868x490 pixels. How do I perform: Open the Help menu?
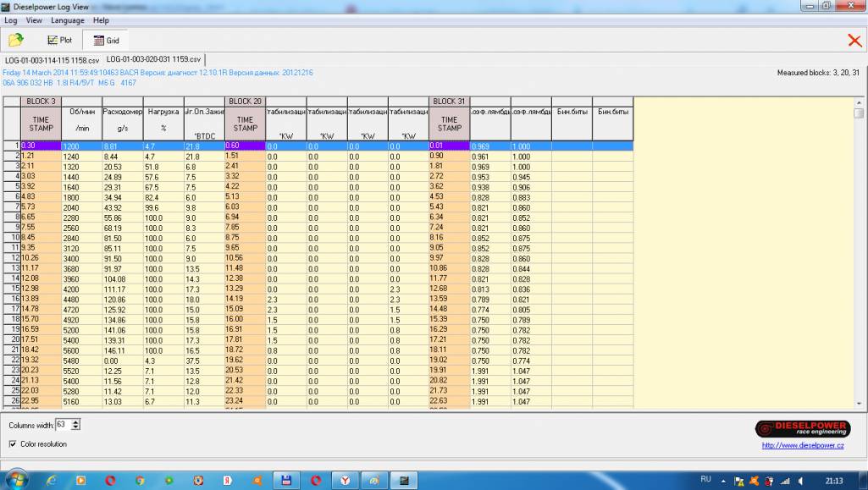[x=101, y=20]
